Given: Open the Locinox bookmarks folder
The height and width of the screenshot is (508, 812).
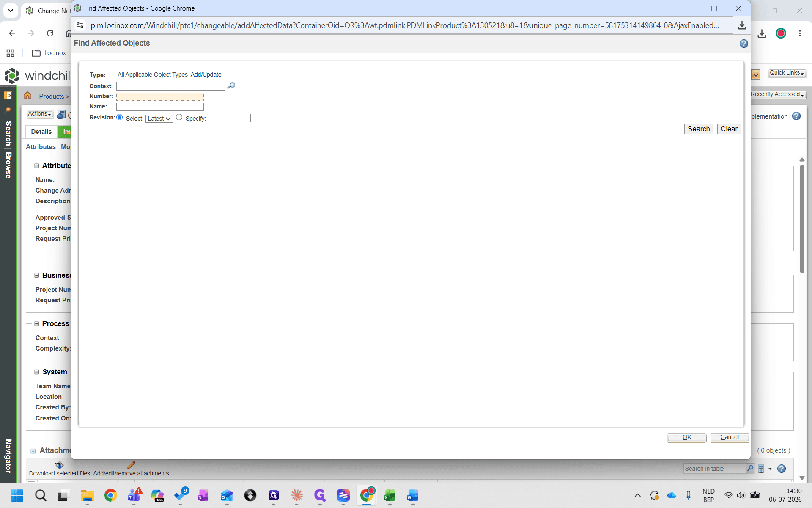Looking at the screenshot, I should point(49,53).
